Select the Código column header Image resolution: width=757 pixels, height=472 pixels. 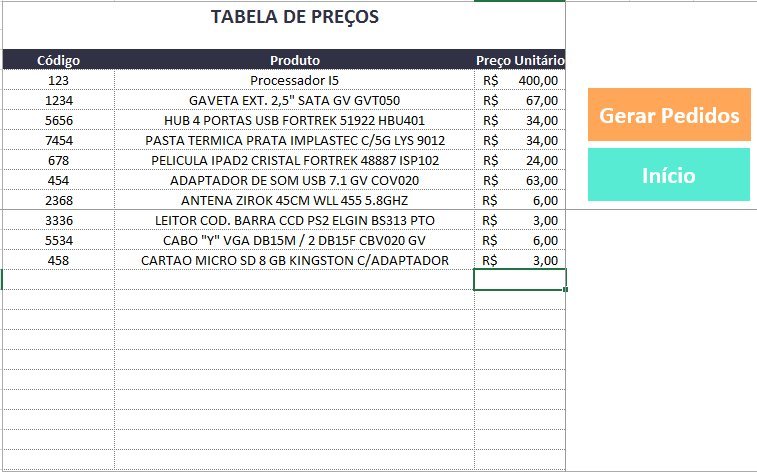[x=58, y=60]
